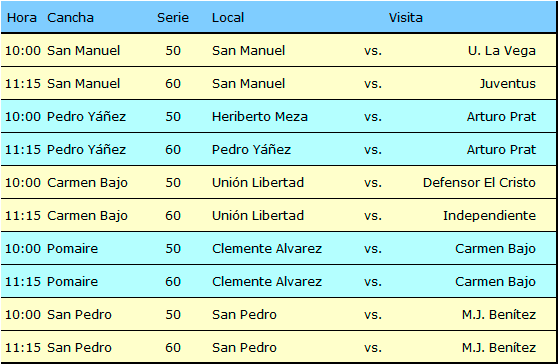The image size is (558, 364).
Task: Click Heriberto Meza local team
Action: (x=260, y=117)
